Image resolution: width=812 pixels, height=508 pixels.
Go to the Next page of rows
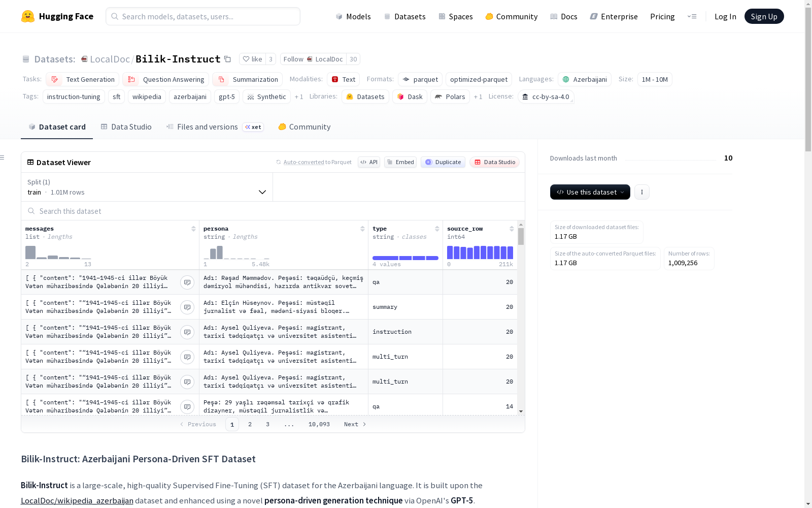point(355,424)
